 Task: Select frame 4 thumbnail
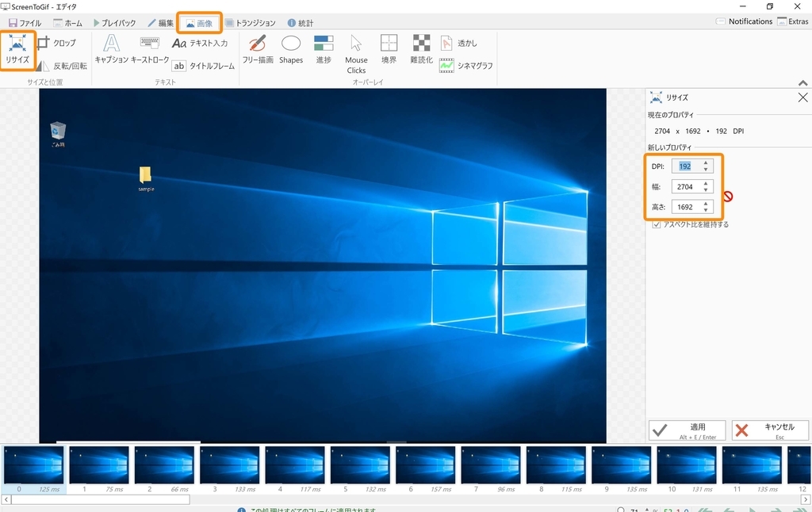click(295, 465)
